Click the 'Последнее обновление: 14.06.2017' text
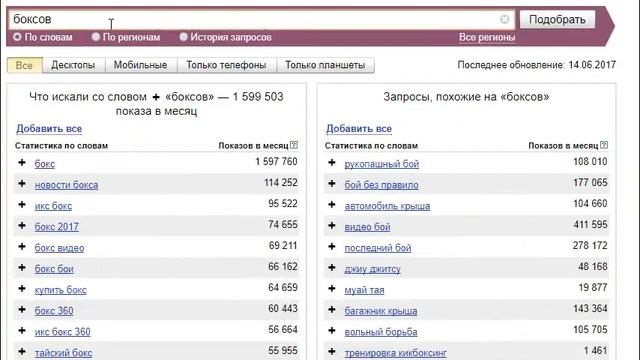Image resolution: width=640 pixels, height=360 pixels. (x=536, y=65)
